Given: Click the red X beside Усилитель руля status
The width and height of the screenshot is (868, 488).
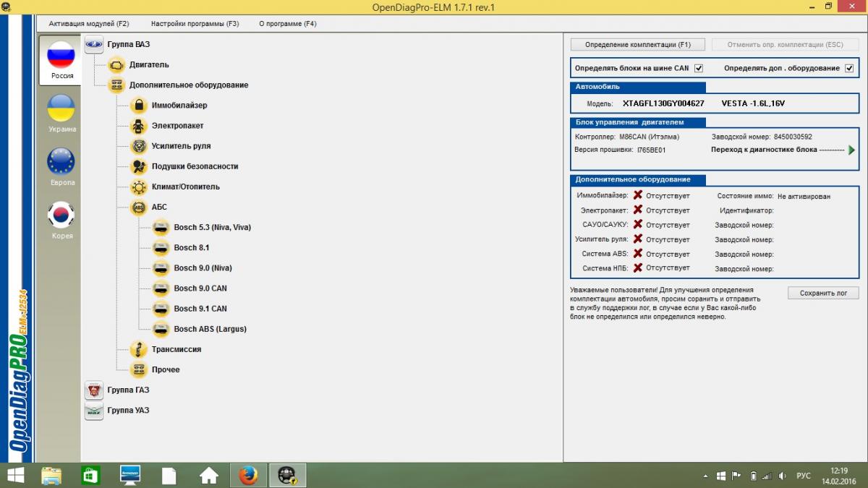Looking at the screenshot, I should pos(638,239).
